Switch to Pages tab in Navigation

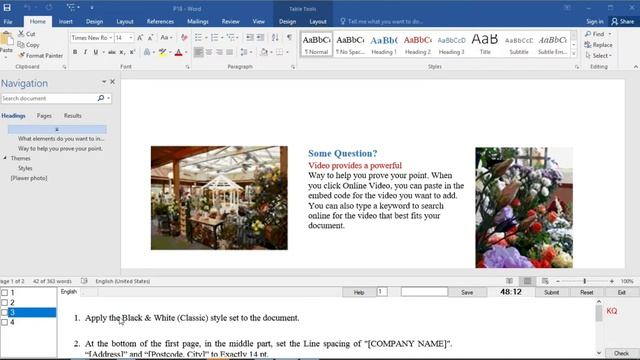pos(44,116)
